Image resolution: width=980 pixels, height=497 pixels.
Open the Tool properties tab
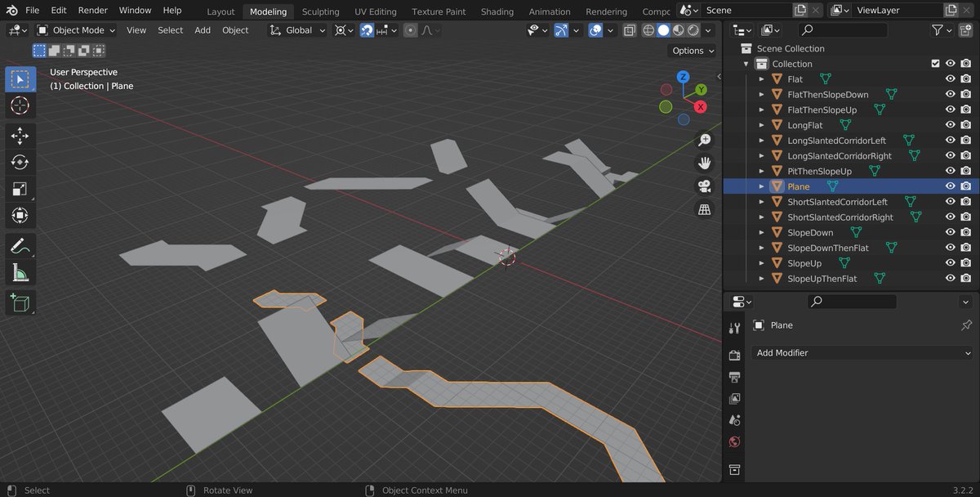[734, 328]
